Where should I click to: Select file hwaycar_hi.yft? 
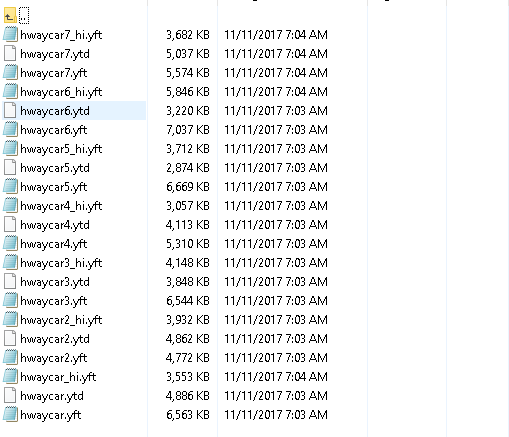tap(58, 377)
